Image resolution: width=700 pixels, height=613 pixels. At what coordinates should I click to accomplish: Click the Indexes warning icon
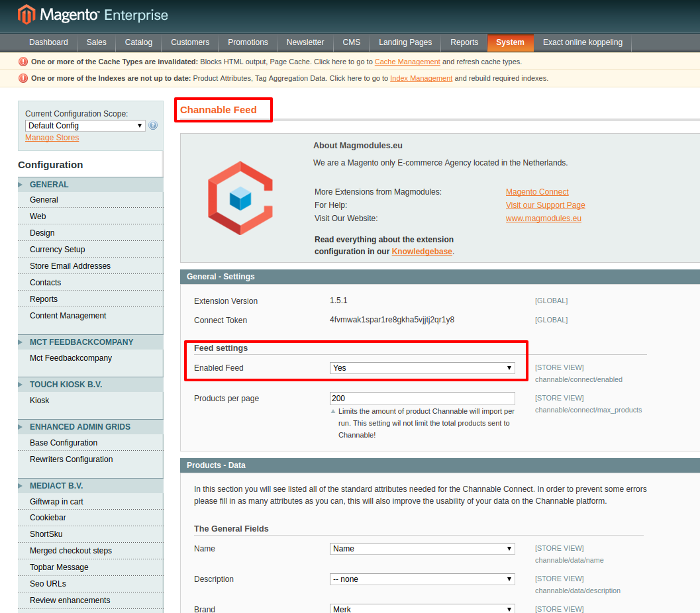pyautogui.click(x=23, y=78)
